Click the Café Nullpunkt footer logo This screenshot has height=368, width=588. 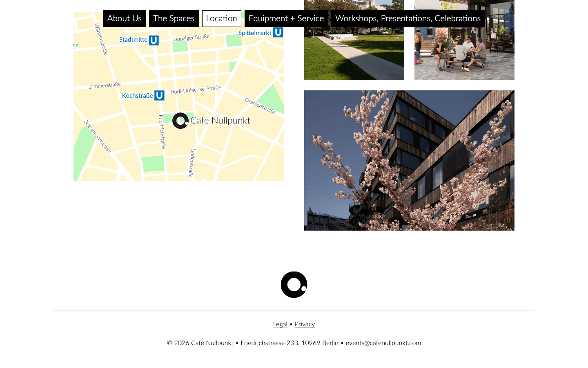coord(294,284)
